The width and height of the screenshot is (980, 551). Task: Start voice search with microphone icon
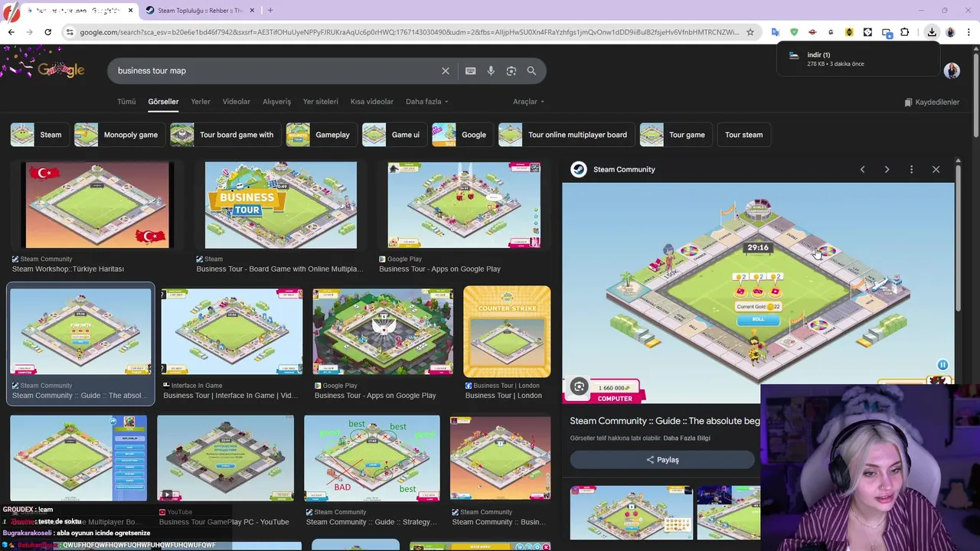[491, 70]
